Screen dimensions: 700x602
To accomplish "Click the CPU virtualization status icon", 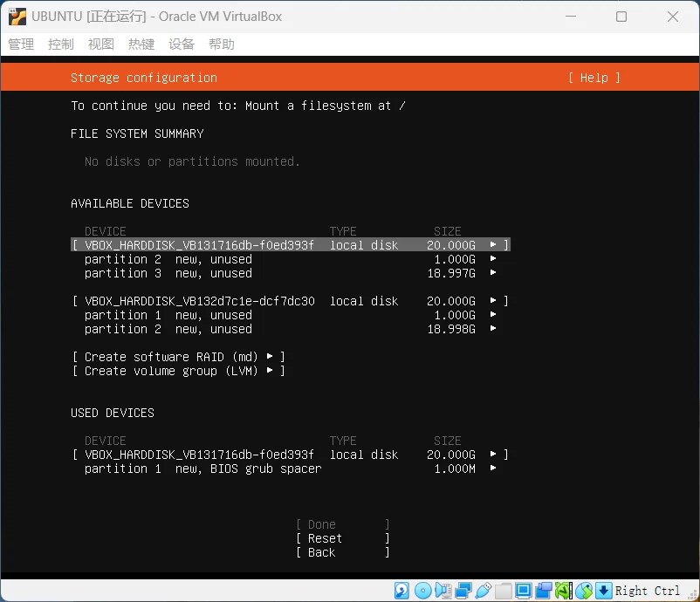I will pos(563,591).
